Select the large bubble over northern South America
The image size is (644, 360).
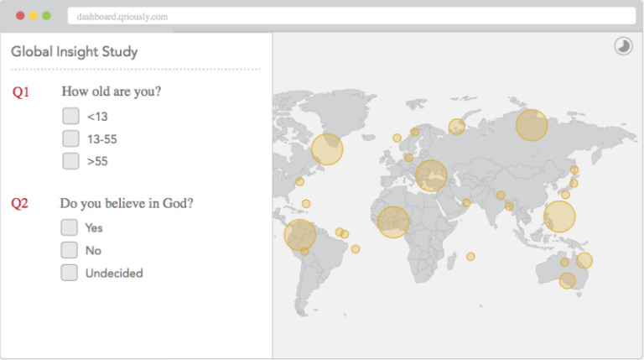300,235
